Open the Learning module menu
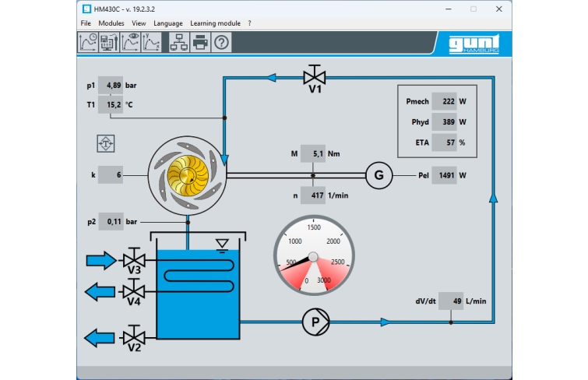This screenshot has height=380, width=588. (x=215, y=23)
